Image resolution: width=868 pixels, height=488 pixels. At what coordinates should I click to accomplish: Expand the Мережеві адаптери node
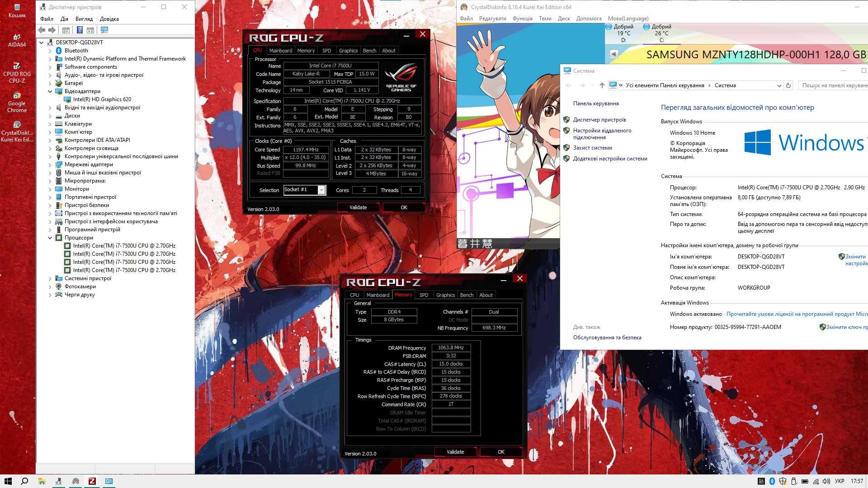(50, 164)
